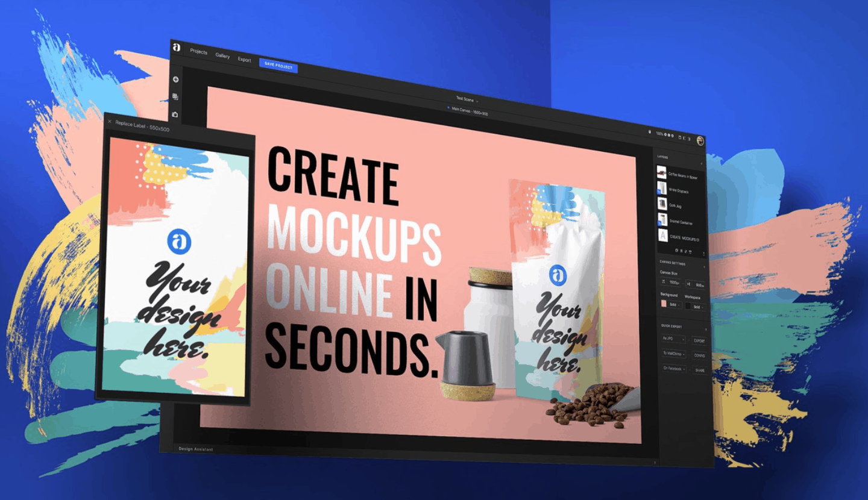Select the Enamel Container layer
Image resolution: width=868 pixels, height=500 pixels.
point(681,221)
